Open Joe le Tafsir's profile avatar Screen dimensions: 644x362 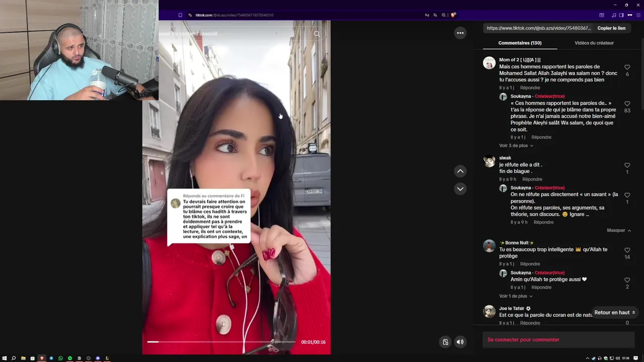click(x=489, y=311)
